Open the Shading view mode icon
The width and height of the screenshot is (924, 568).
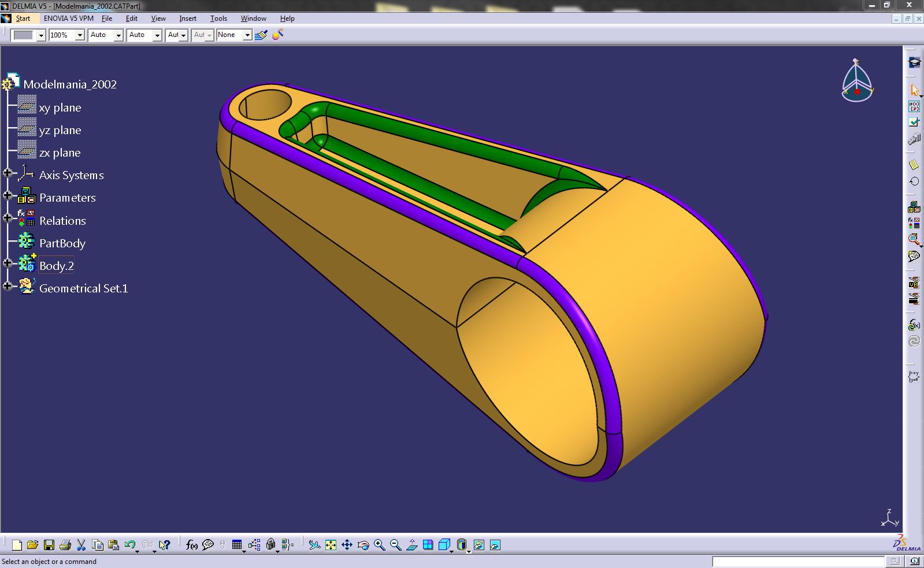[461, 545]
